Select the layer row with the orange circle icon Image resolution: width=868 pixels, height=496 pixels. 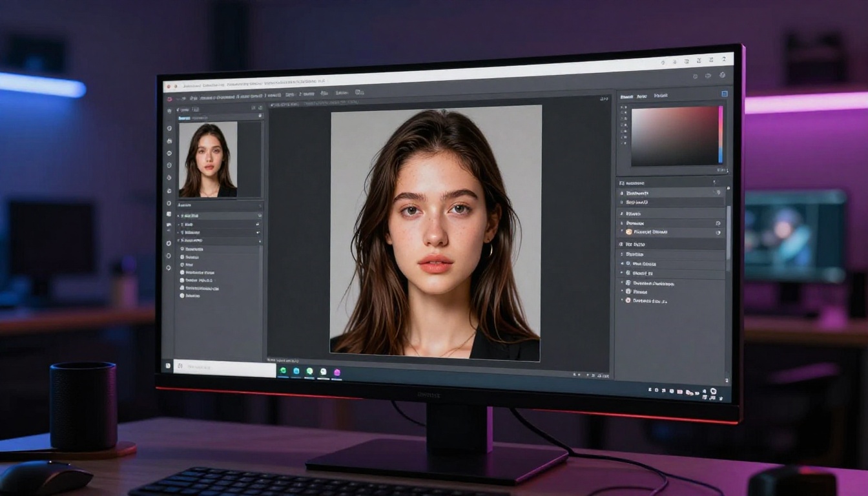tap(671, 232)
